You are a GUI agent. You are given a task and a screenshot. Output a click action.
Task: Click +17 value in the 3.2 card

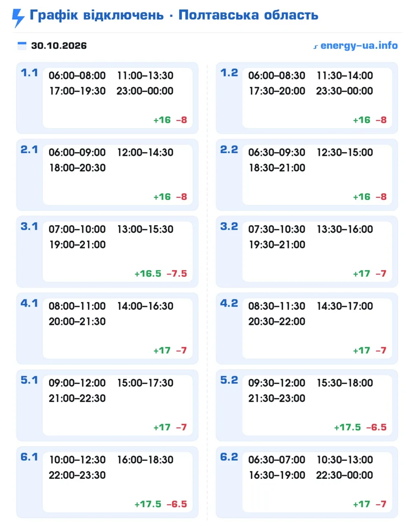coord(361,273)
